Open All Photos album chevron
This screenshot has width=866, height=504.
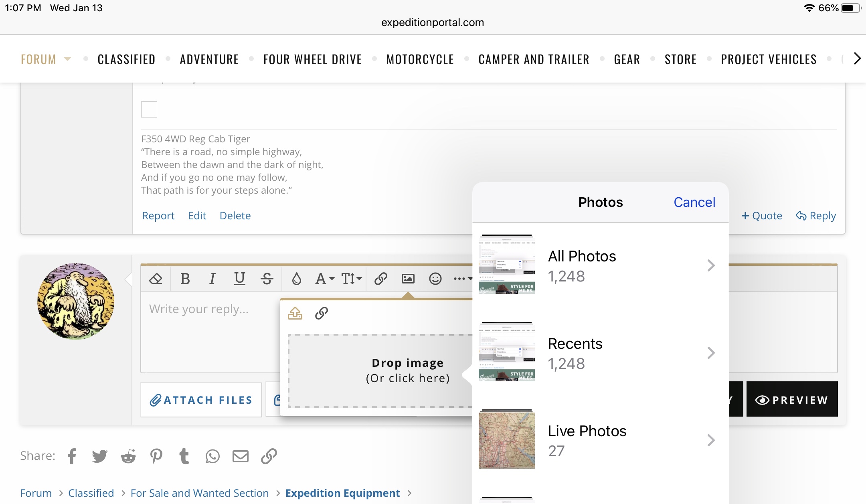pos(711,265)
